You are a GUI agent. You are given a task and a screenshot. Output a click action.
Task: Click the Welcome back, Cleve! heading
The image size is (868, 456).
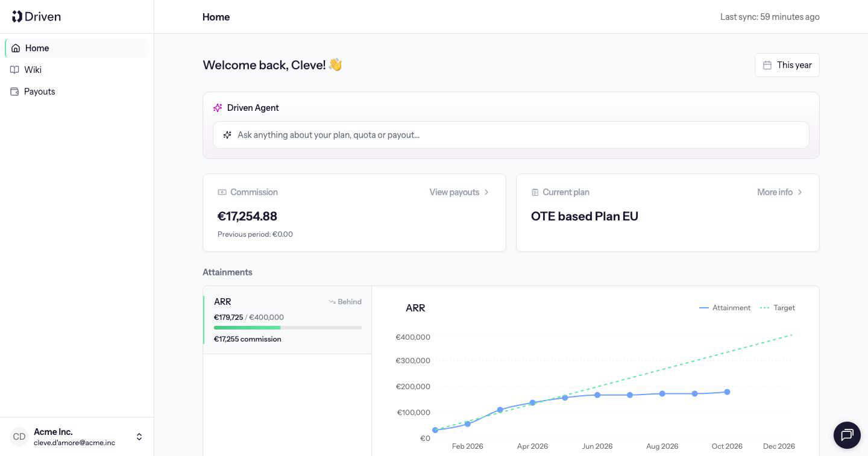coord(272,65)
